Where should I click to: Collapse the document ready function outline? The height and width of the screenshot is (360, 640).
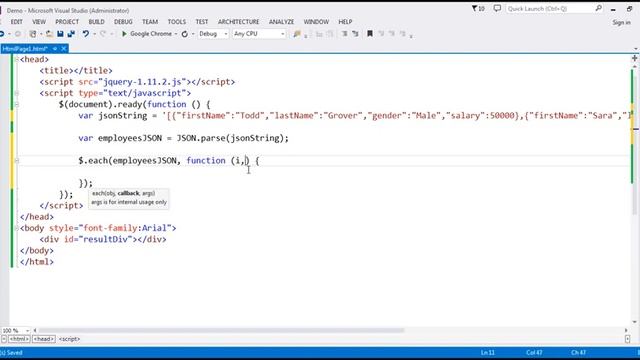[x=17, y=104]
